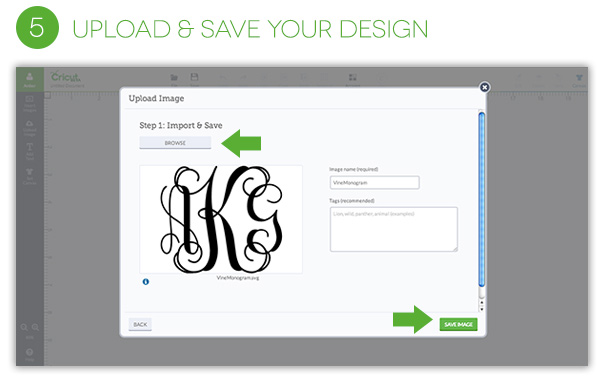Open Set Canvas in the left sidebar

29,176
